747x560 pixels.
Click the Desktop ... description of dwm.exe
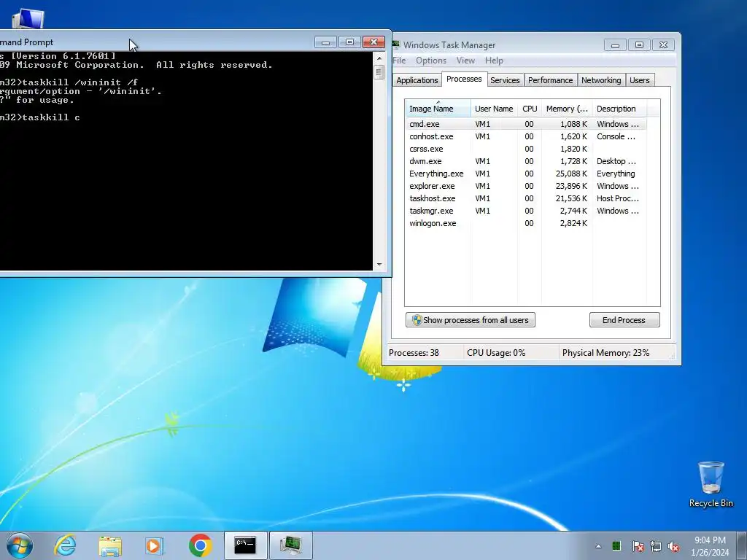coord(616,161)
